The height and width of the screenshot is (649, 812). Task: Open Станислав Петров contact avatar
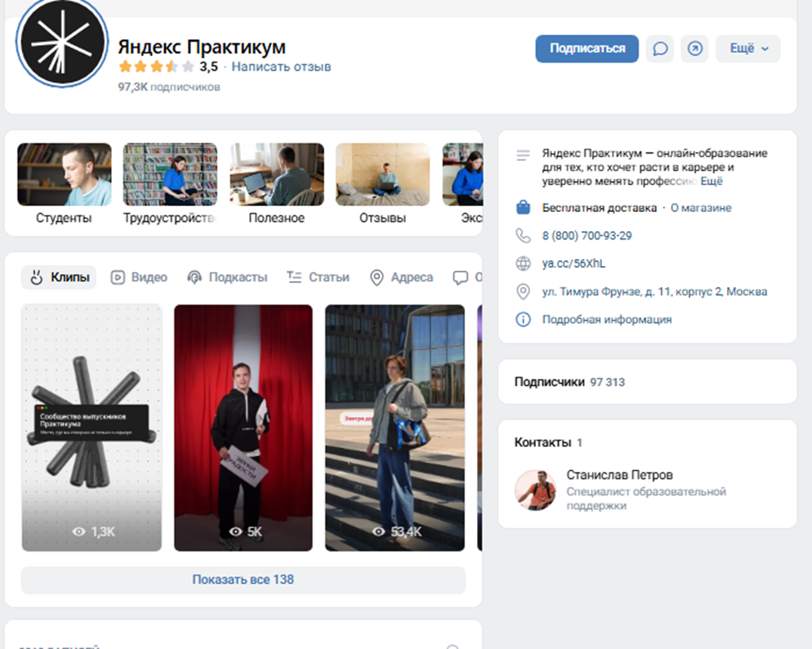535,491
